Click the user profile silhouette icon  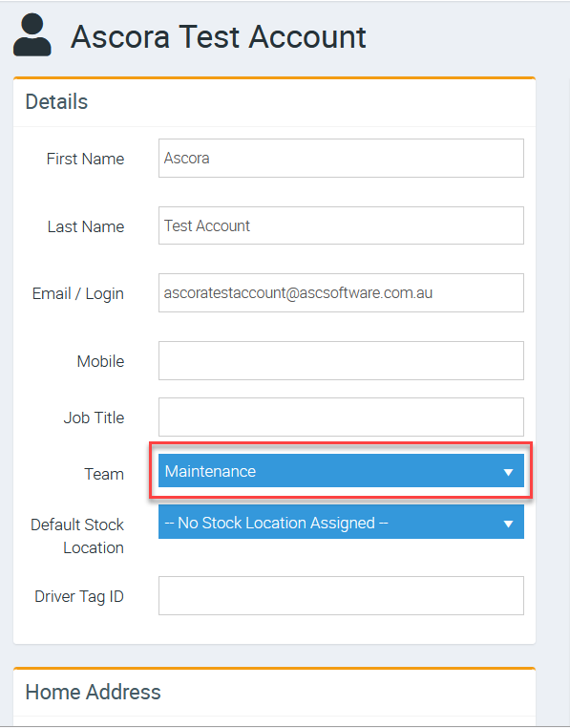point(32,34)
